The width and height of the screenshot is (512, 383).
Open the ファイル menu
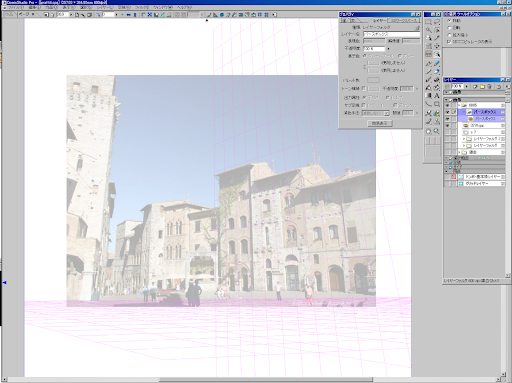[16, 7]
